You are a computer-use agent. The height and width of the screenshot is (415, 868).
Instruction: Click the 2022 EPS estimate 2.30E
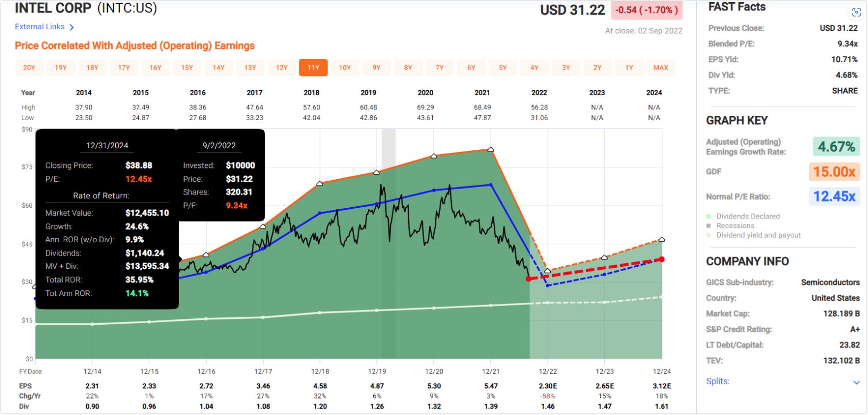coord(547,386)
